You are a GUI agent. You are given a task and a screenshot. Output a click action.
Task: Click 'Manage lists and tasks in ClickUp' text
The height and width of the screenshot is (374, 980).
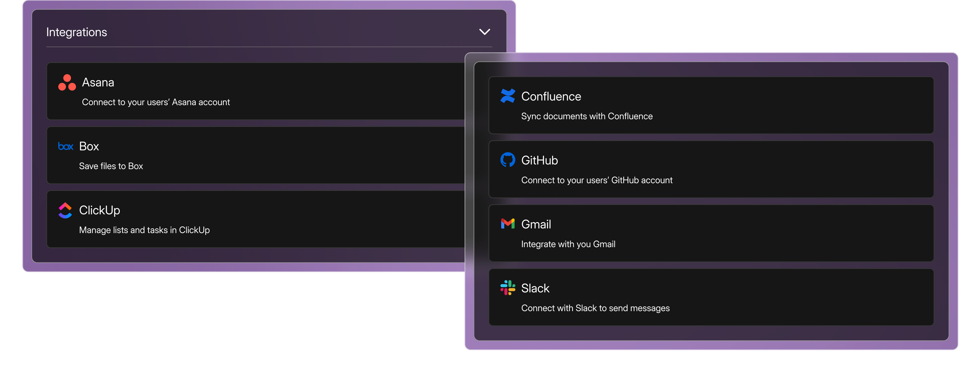pos(145,230)
